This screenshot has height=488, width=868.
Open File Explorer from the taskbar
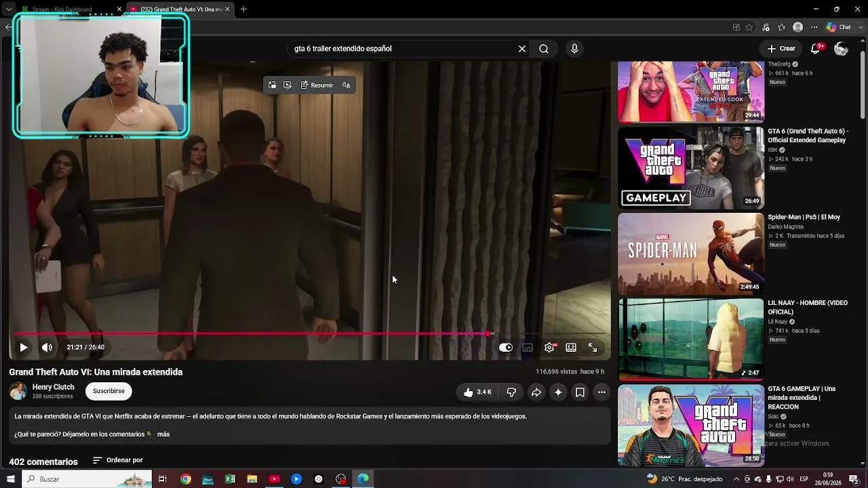(252, 479)
